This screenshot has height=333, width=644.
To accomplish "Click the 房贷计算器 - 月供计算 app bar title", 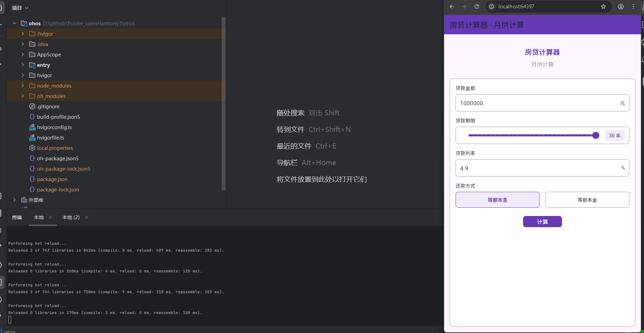I will 487,25.
